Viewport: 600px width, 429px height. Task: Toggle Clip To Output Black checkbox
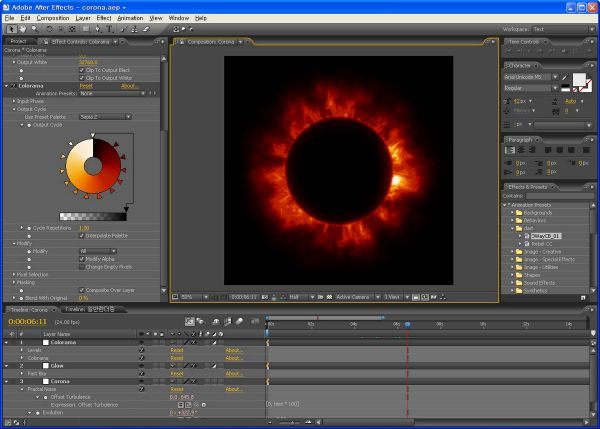pyautogui.click(x=82, y=70)
